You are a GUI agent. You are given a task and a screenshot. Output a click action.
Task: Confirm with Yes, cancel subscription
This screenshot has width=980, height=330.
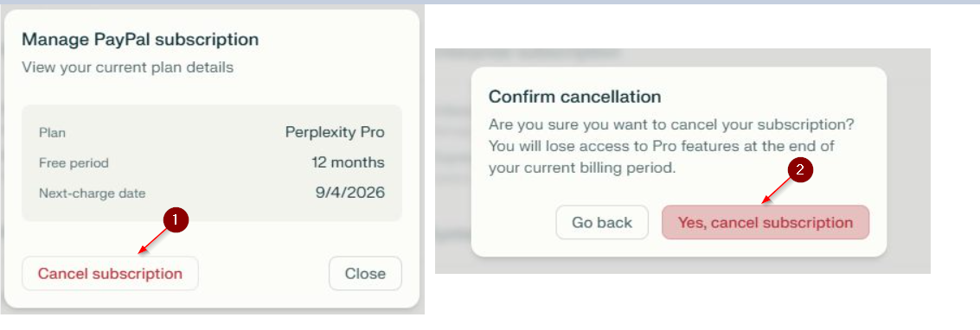pos(765,223)
